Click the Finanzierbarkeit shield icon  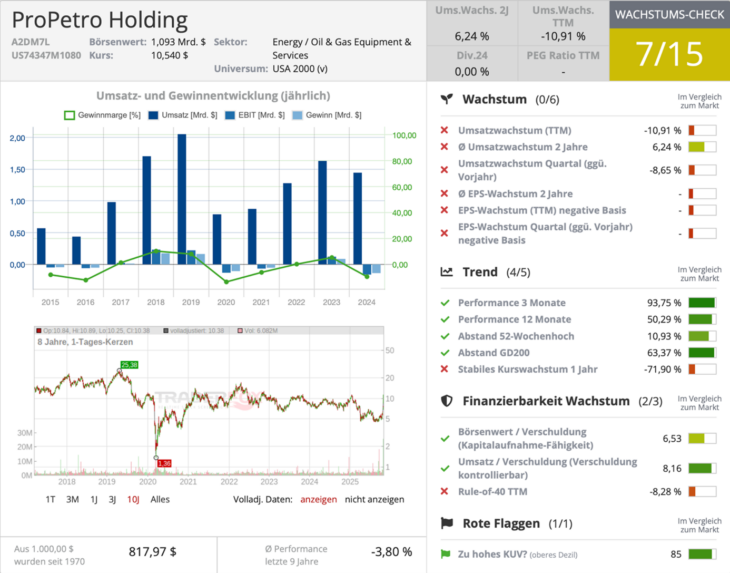pyautogui.click(x=448, y=401)
